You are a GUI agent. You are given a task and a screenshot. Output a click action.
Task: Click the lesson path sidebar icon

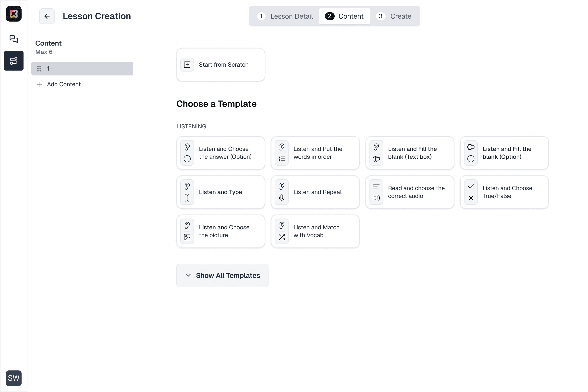[13, 61]
